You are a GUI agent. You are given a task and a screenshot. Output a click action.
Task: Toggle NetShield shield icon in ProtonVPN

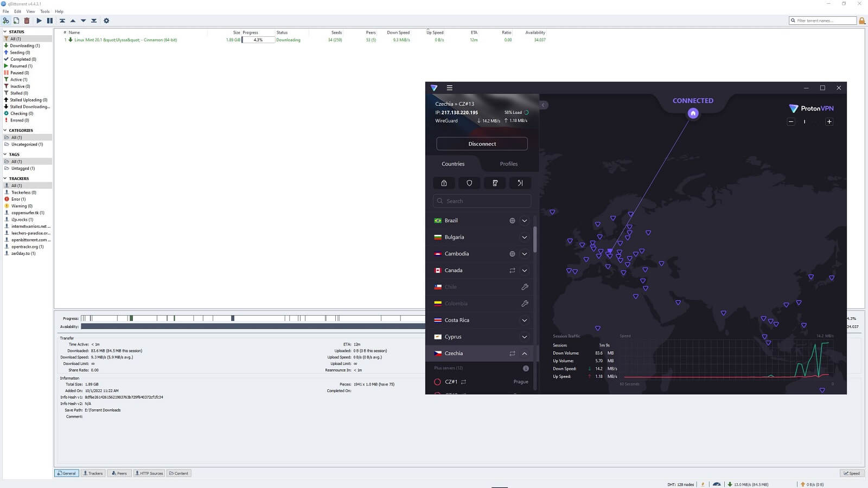pos(469,183)
